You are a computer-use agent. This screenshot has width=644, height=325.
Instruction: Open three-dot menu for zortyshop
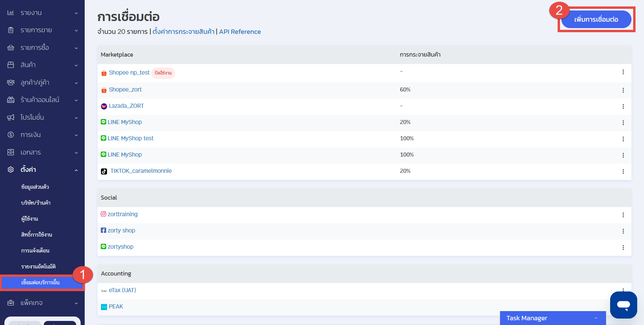click(x=623, y=247)
